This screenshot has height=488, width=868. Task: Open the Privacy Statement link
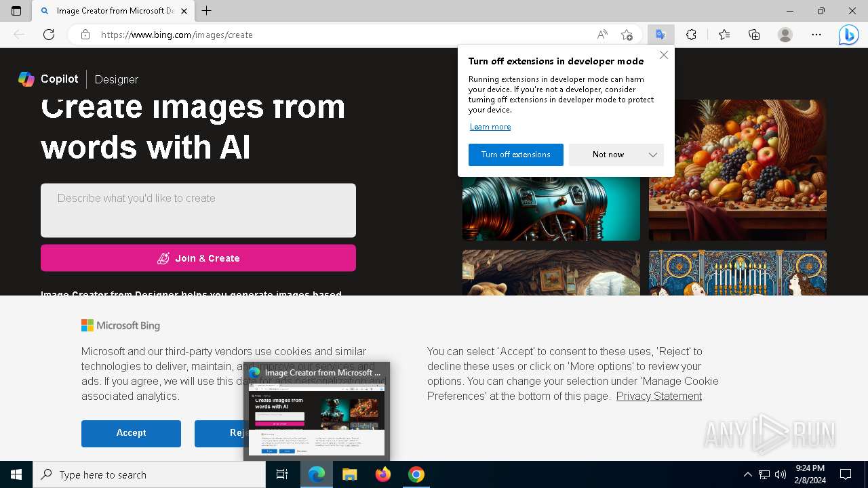pos(659,396)
